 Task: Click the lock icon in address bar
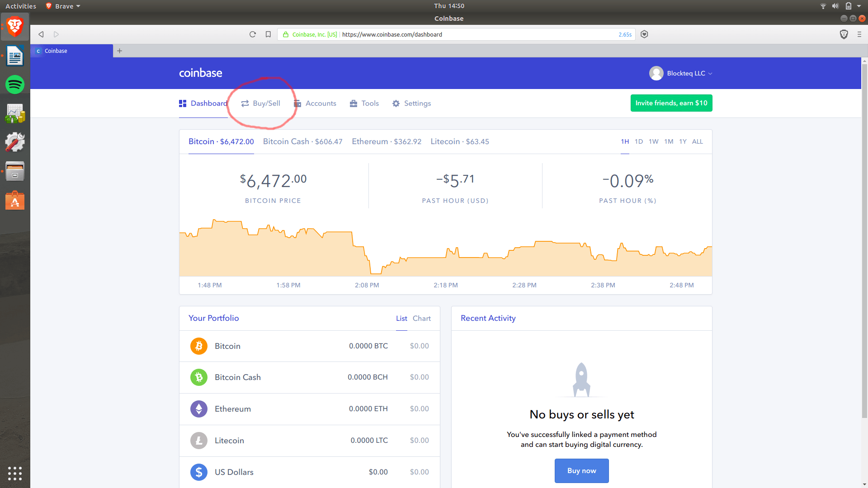pyautogui.click(x=285, y=34)
